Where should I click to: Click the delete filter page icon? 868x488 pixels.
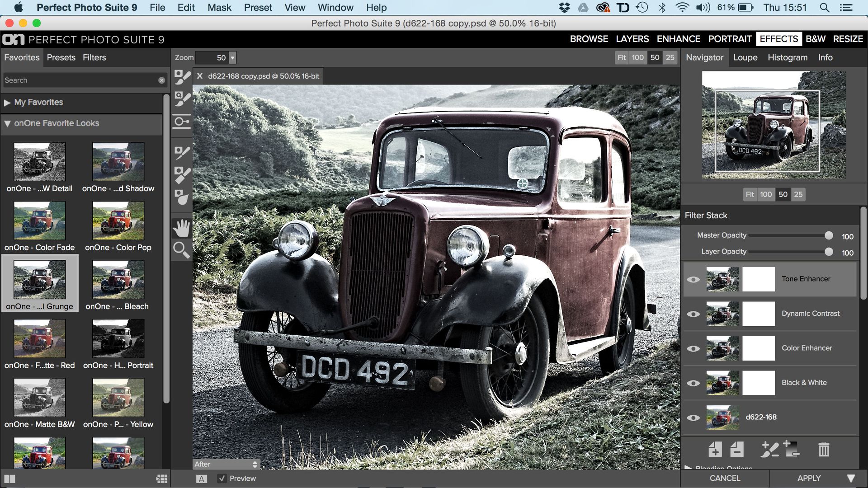coord(737,450)
